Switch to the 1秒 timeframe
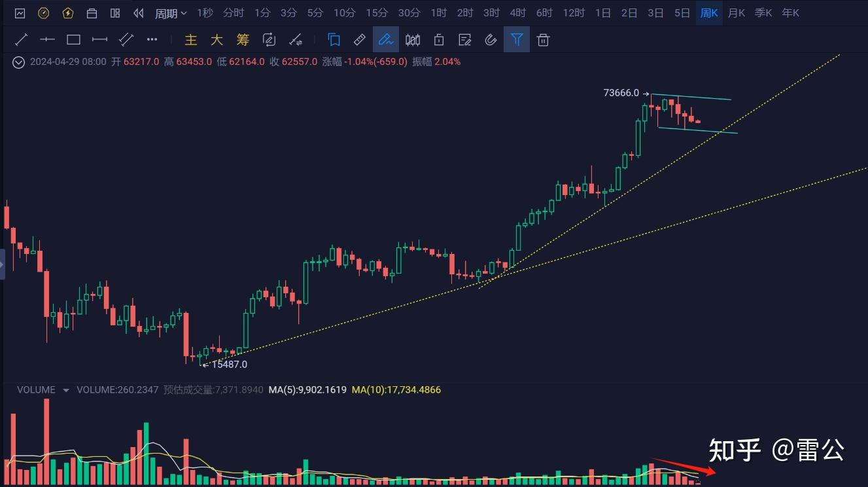The width and height of the screenshot is (868, 487). pyautogui.click(x=205, y=13)
